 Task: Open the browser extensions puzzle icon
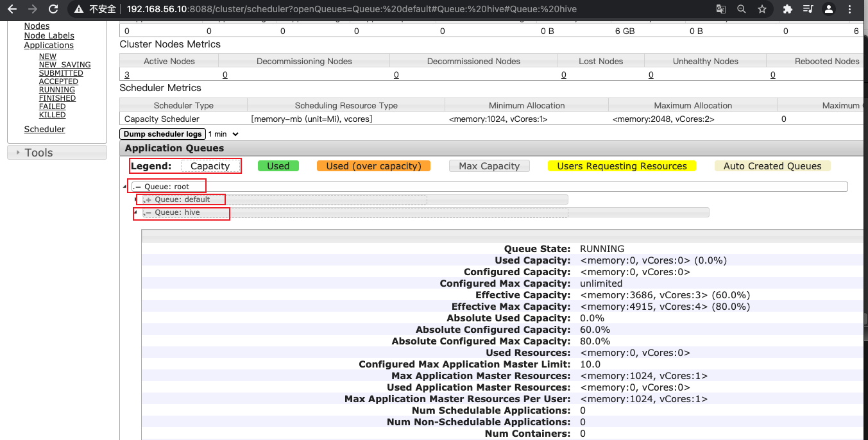tap(788, 9)
